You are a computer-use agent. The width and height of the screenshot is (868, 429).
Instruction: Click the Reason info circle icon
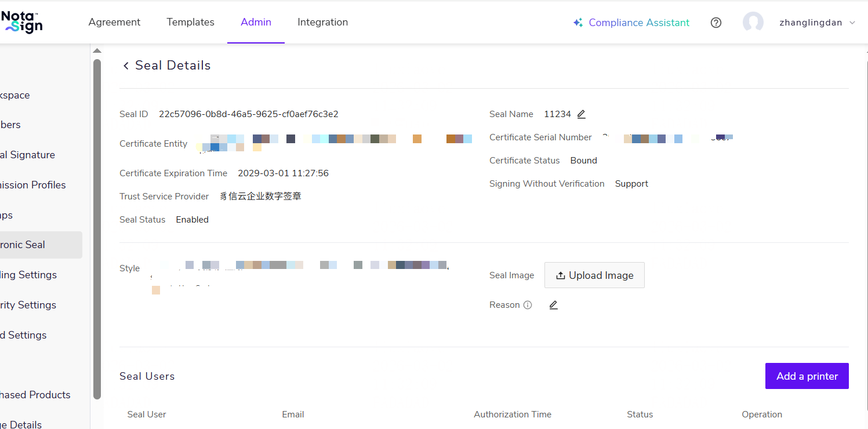(x=528, y=305)
